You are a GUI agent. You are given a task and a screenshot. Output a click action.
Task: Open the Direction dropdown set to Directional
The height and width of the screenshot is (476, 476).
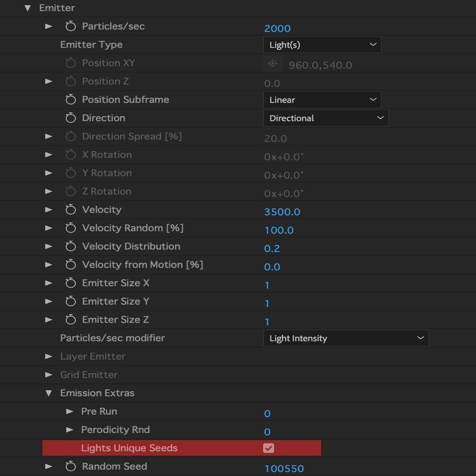326,118
